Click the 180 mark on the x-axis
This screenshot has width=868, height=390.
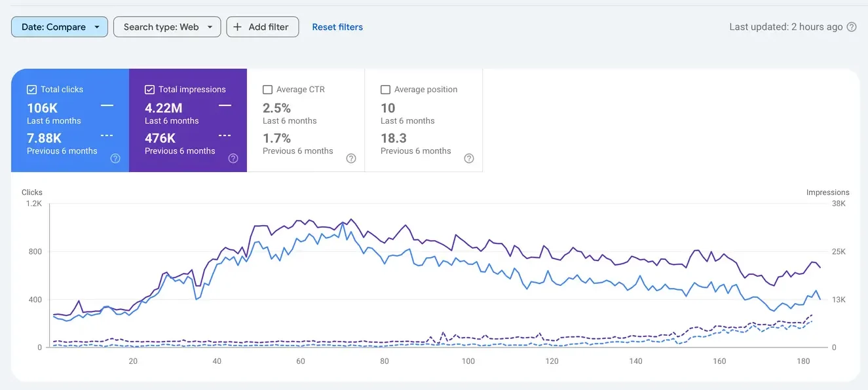coord(804,361)
